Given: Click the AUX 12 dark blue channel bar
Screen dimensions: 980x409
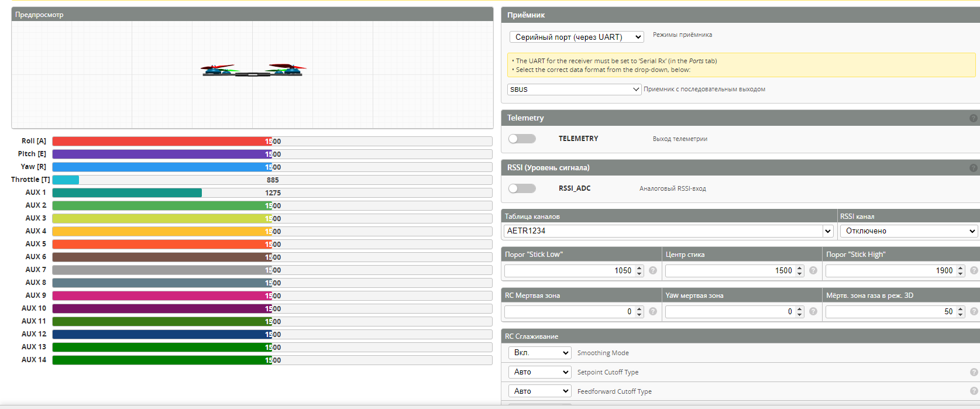Looking at the screenshot, I should 272,334.
